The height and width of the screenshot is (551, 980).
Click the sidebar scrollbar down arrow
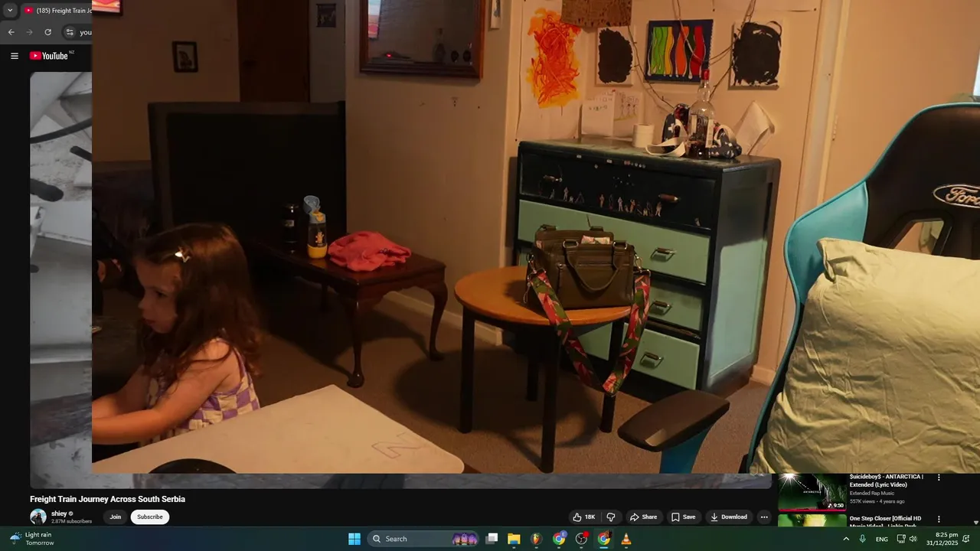point(975,523)
